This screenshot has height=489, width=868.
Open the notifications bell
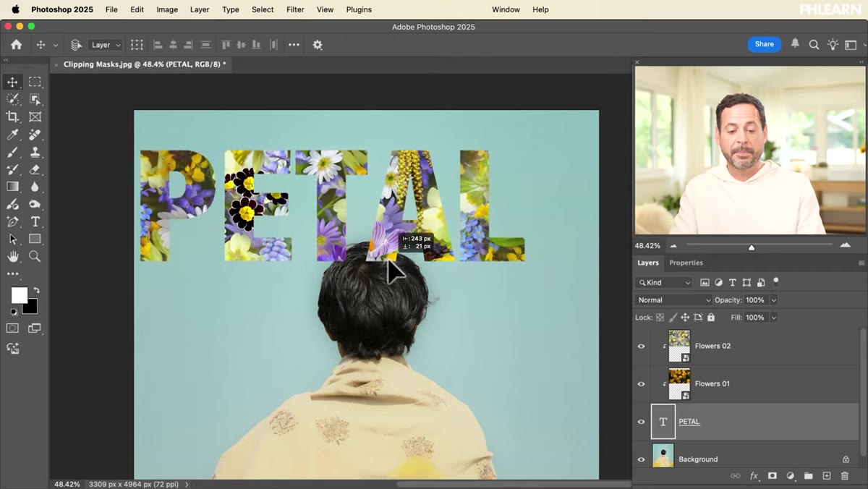click(795, 44)
